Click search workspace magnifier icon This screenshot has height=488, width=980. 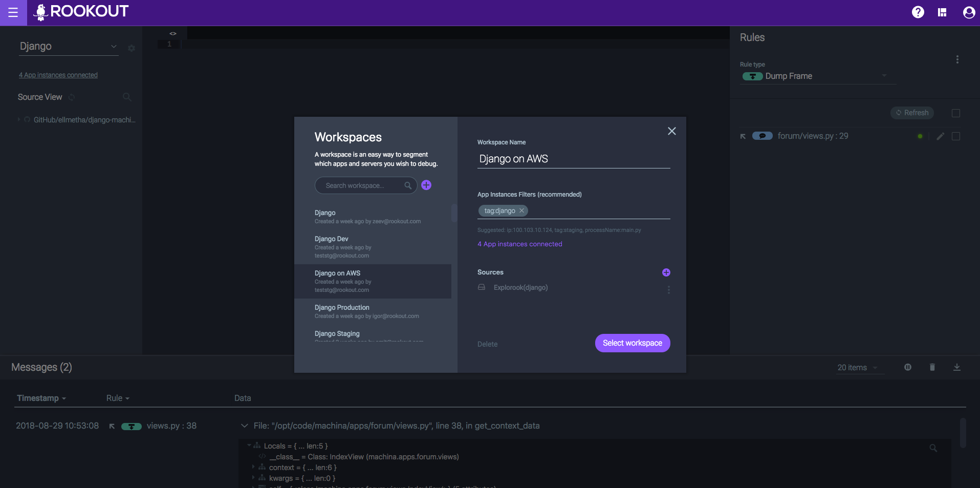coord(408,185)
